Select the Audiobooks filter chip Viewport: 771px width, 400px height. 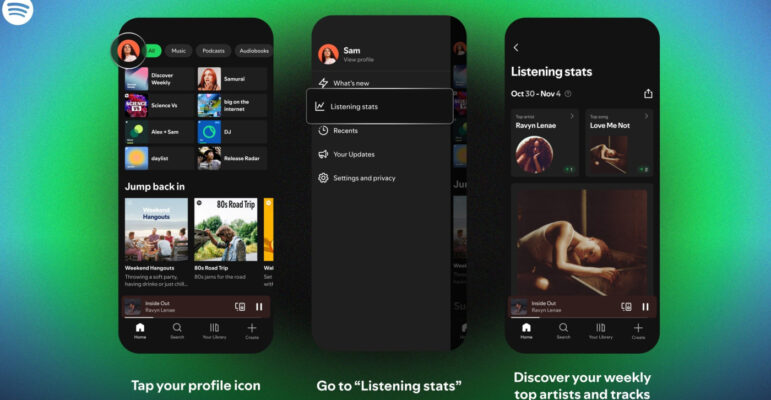254,51
